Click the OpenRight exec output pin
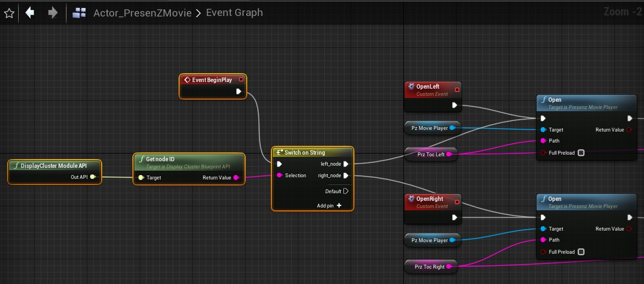The width and height of the screenshot is (644, 284). (x=454, y=217)
